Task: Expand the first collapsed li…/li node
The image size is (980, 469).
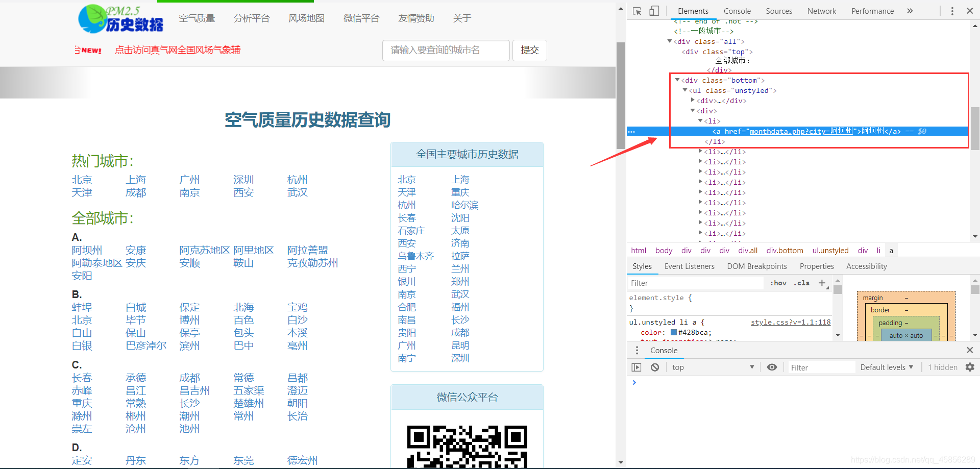Action: 700,152
